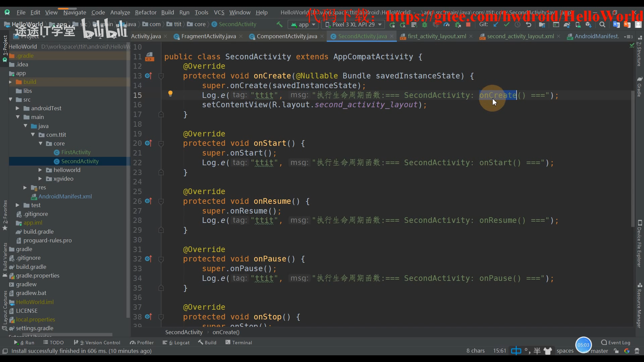Image resolution: width=644 pixels, height=362 pixels.
Task: Click the blue Translate plugin icon
Action: point(616,24)
